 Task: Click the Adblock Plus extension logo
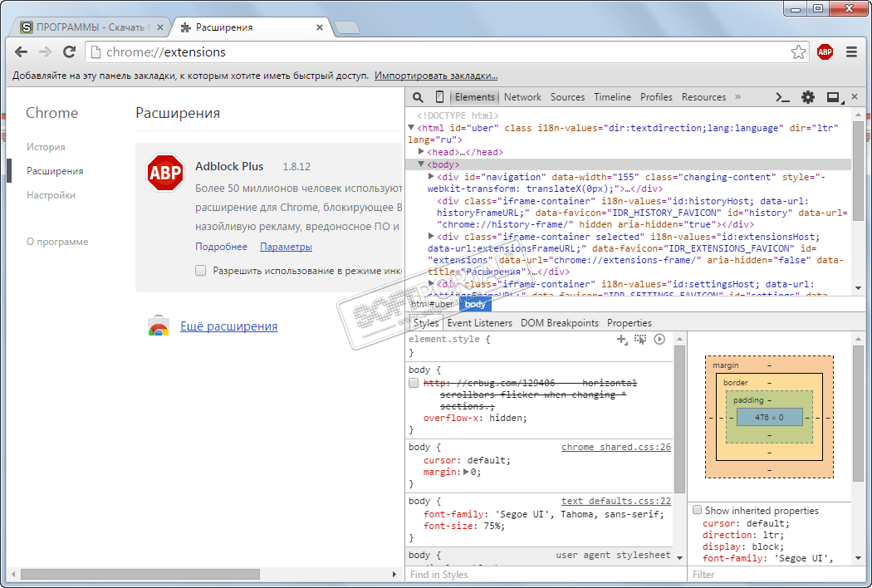coord(165,173)
